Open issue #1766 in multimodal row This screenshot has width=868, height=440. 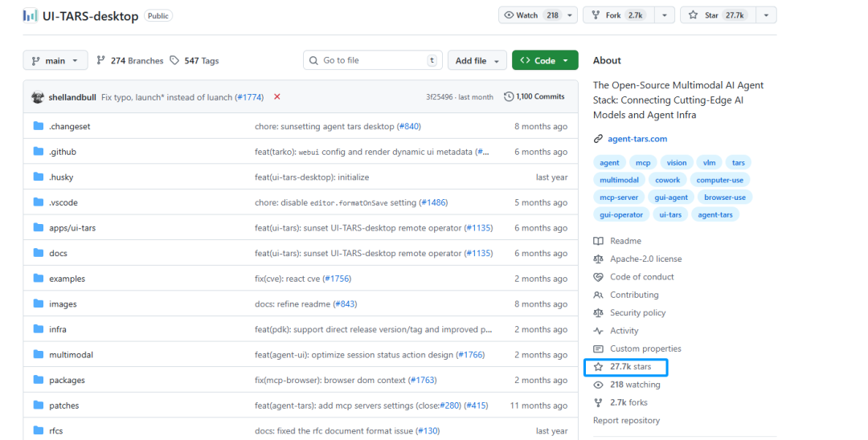point(471,355)
